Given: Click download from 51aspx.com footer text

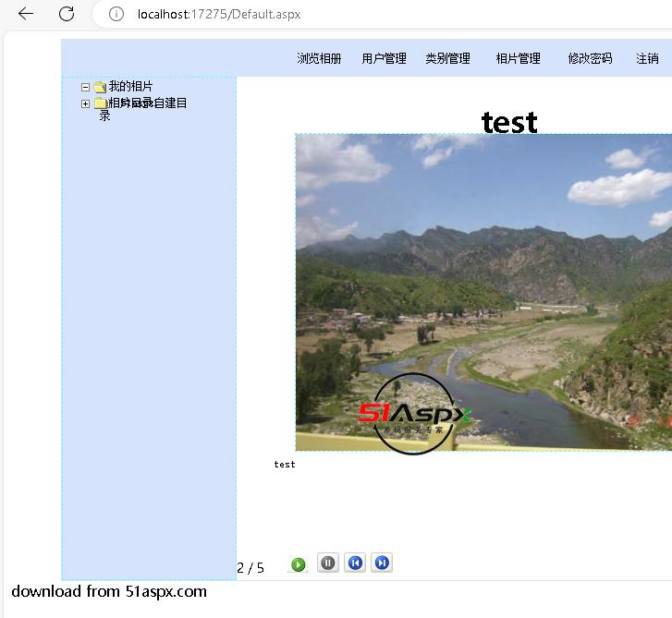Looking at the screenshot, I should coord(109,591).
